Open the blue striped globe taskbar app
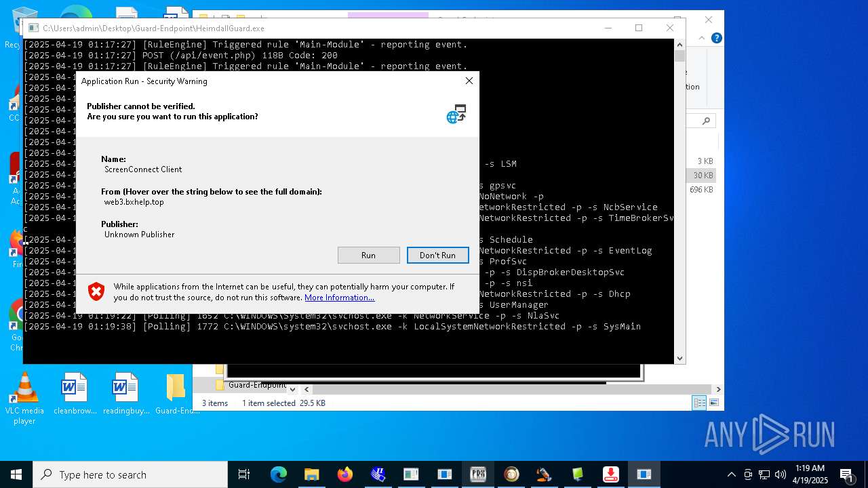The image size is (868, 488). tap(378, 474)
